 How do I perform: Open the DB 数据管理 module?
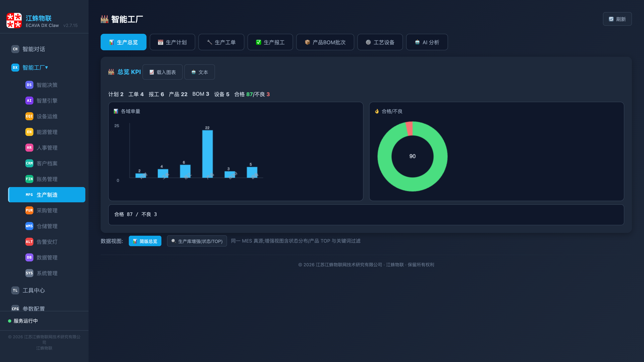click(47, 257)
